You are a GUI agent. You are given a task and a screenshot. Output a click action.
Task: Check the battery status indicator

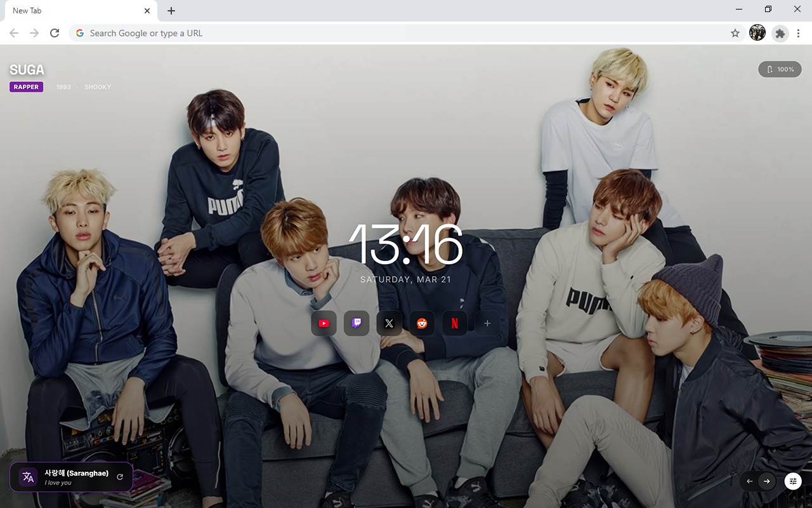click(x=780, y=69)
